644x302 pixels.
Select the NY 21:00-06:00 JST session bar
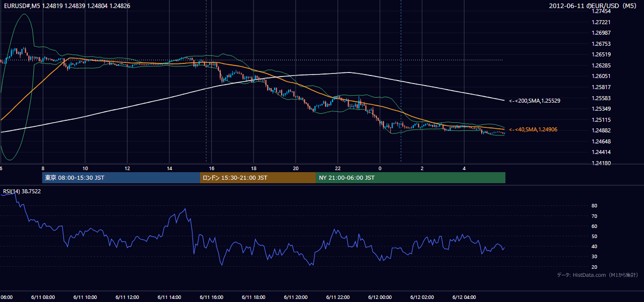[411, 178]
